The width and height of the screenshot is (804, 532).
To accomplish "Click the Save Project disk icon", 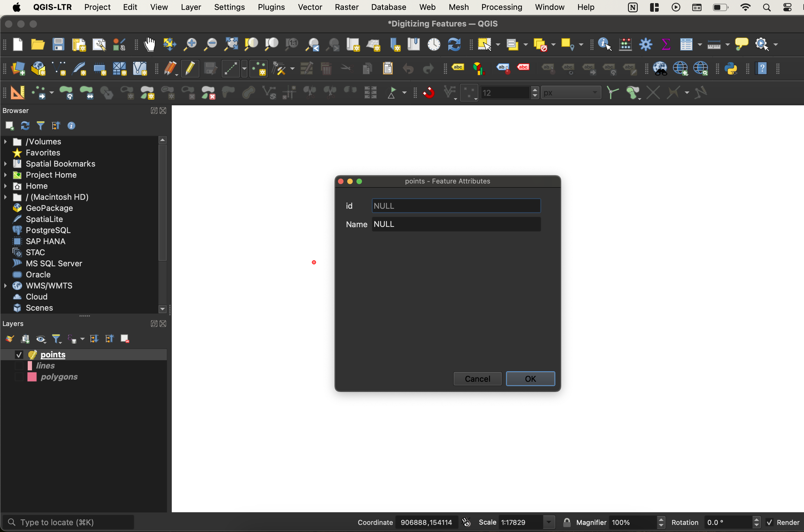I will pyautogui.click(x=58, y=44).
